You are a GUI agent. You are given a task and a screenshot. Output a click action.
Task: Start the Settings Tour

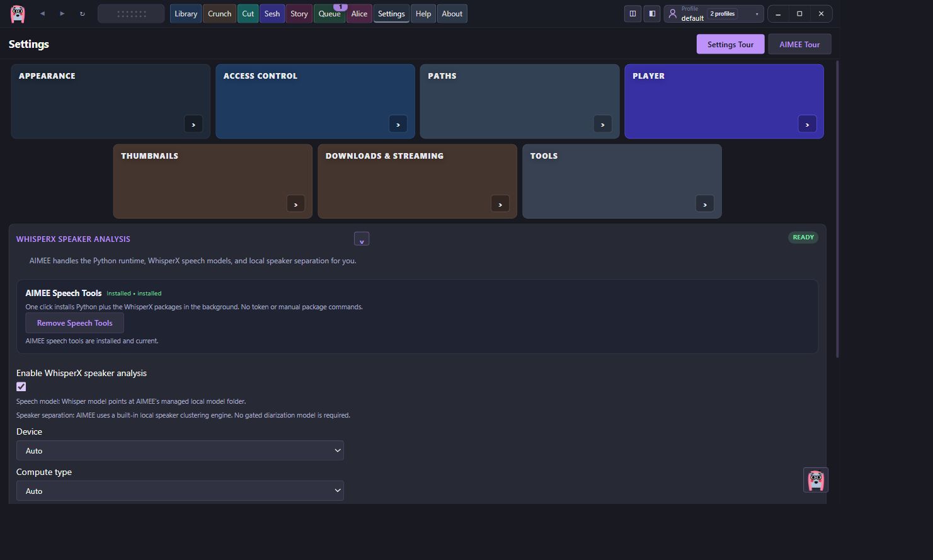(730, 44)
